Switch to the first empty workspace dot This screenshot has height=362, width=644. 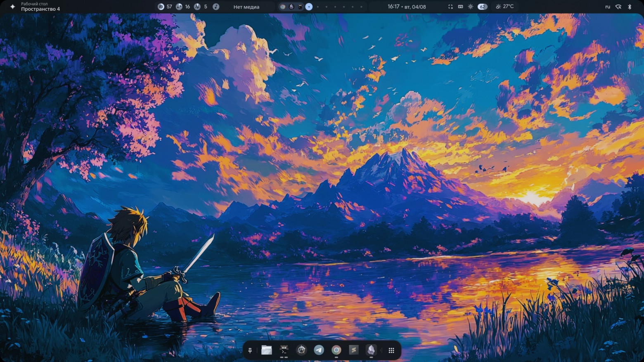pyautogui.click(x=317, y=7)
